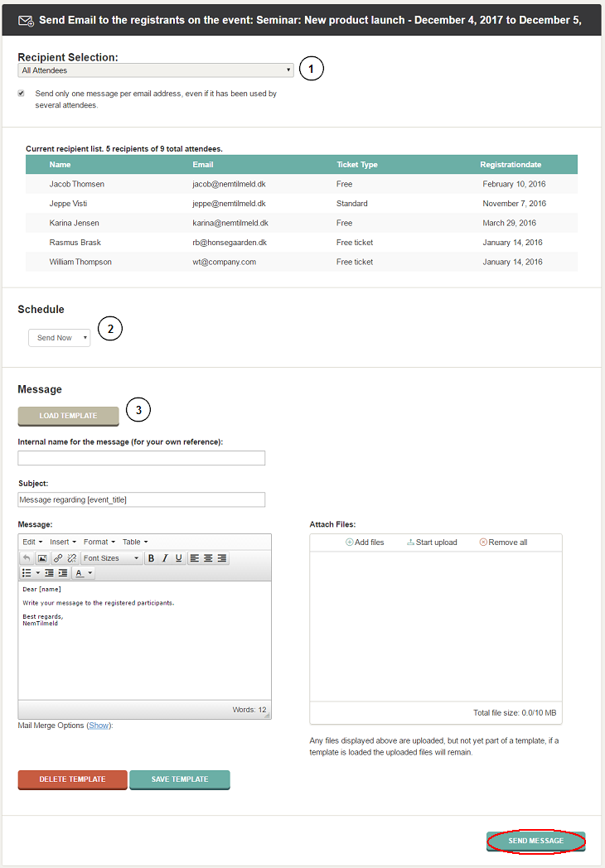Image resolution: width=605 pixels, height=868 pixels.
Task: Click the internal message name field
Action: coord(141,458)
